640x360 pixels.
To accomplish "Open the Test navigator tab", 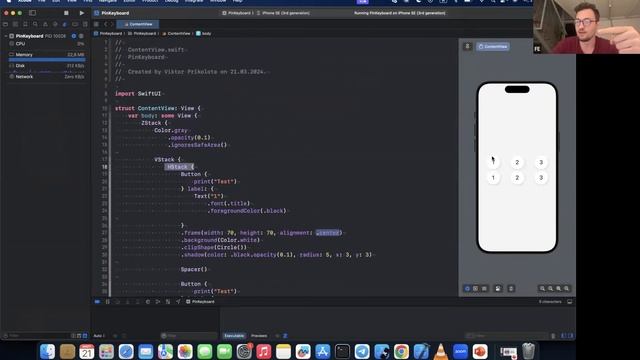I will coord(55,24).
